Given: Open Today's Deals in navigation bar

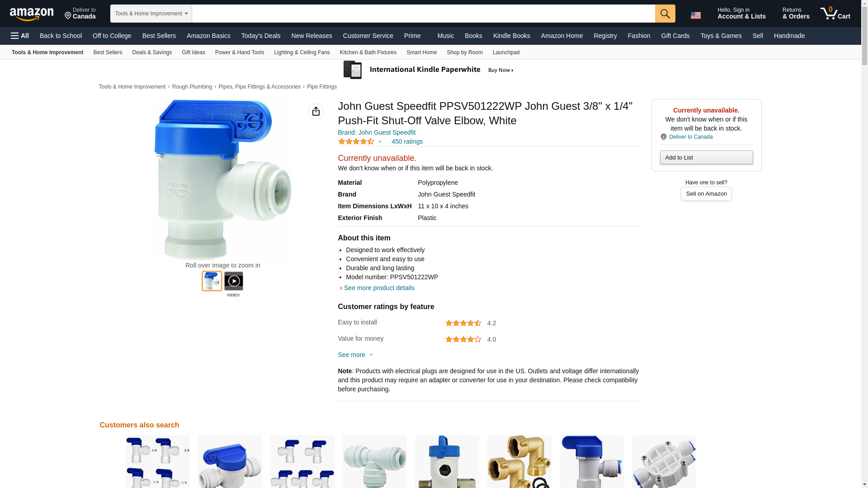Looking at the screenshot, I should 261,36.
